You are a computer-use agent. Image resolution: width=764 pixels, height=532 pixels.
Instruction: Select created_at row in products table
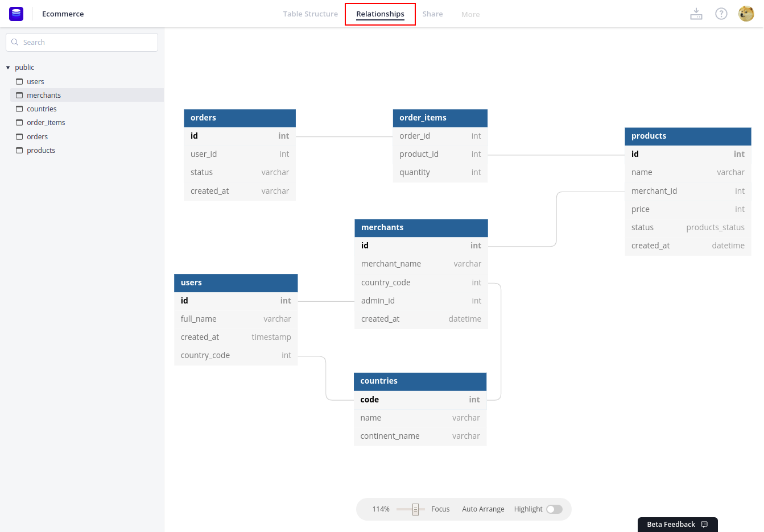pyautogui.click(x=688, y=246)
